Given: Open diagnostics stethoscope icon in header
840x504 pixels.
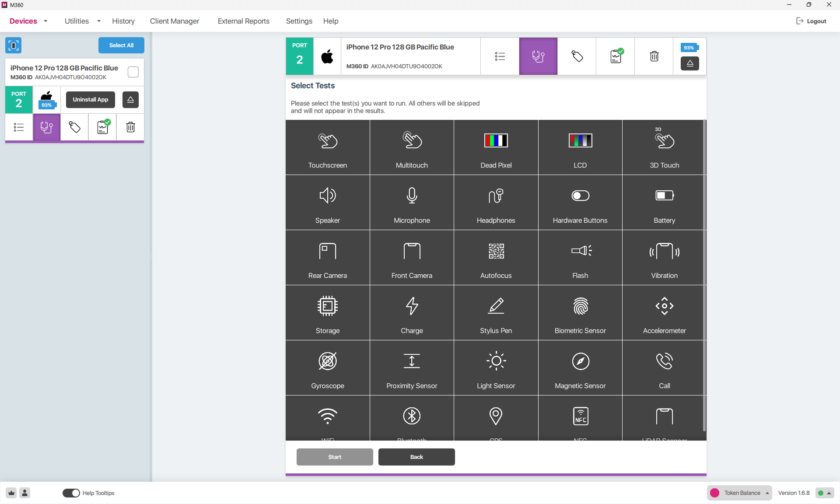Looking at the screenshot, I should [x=538, y=56].
